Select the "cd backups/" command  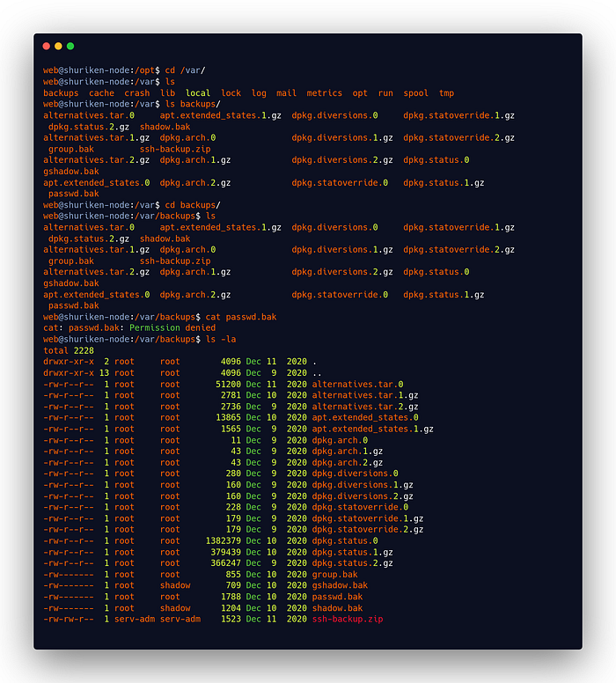click(188, 205)
